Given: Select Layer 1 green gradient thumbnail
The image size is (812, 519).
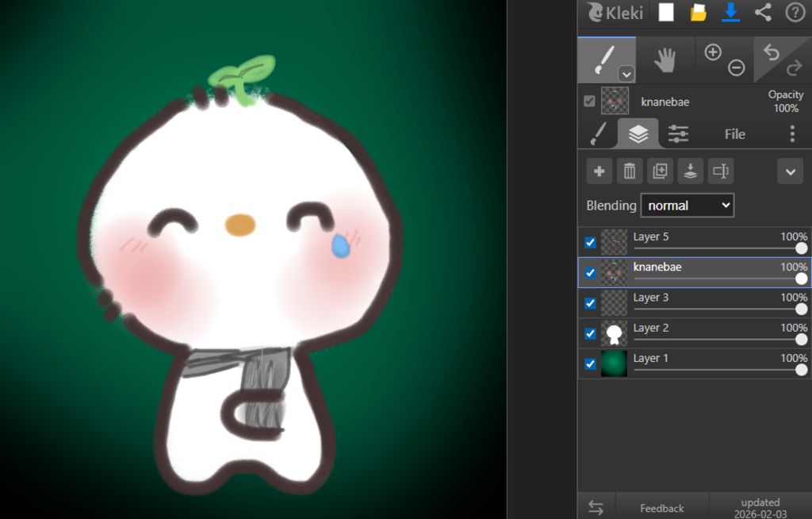Looking at the screenshot, I should click(615, 364).
